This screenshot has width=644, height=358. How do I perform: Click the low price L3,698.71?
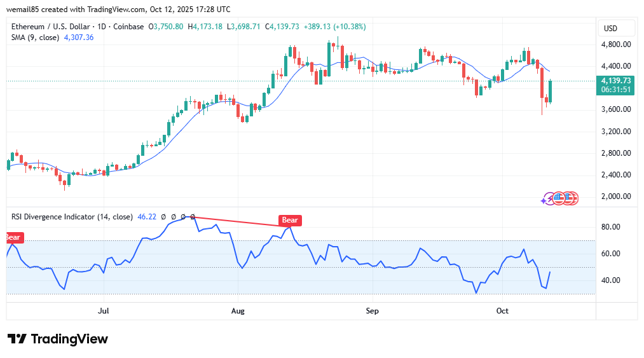[243, 27]
